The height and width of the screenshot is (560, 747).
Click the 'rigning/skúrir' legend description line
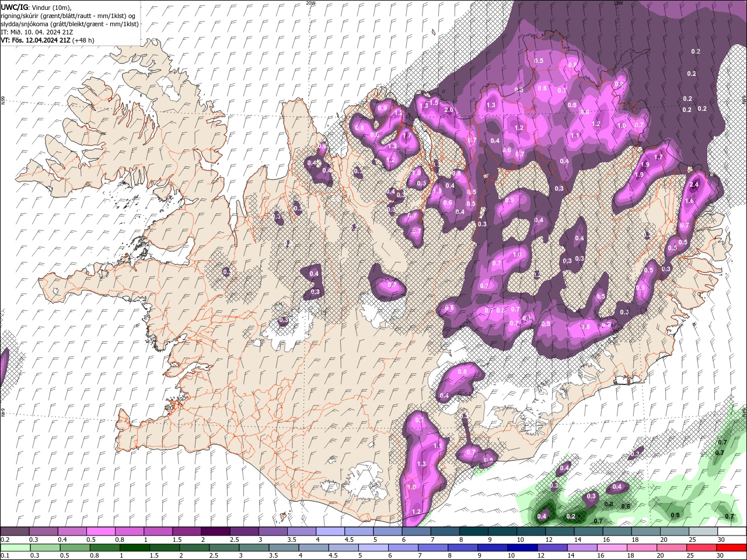click(x=68, y=16)
